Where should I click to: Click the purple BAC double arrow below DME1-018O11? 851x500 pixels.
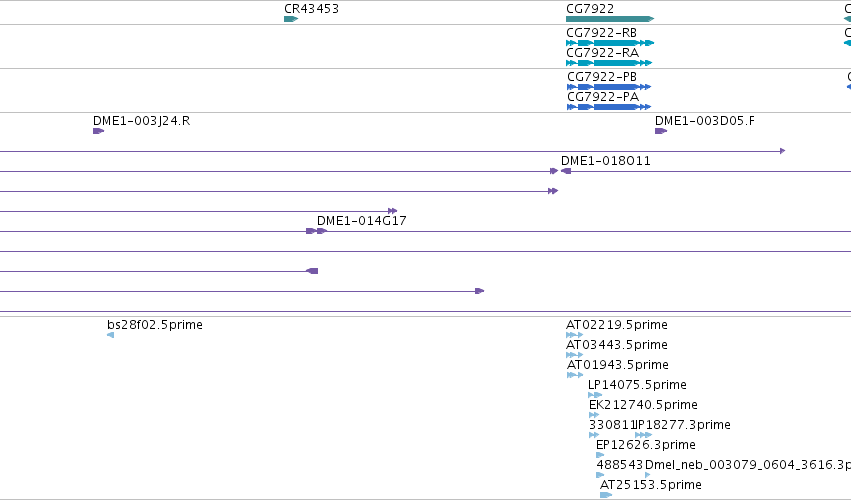[553, 191]
